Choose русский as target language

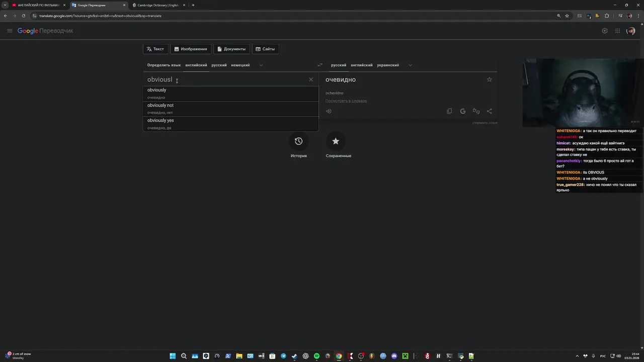[339, 65]
